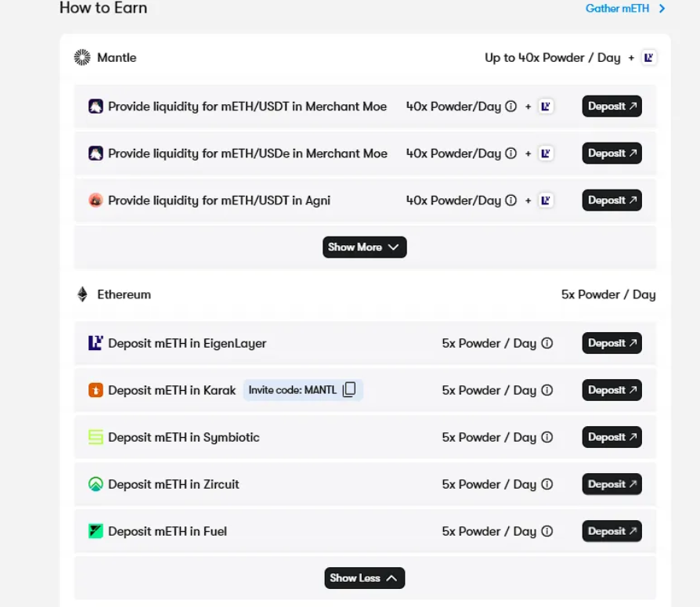Open the Gather mETH link
This screenshot has width=700, height=607.
(625, 9)
